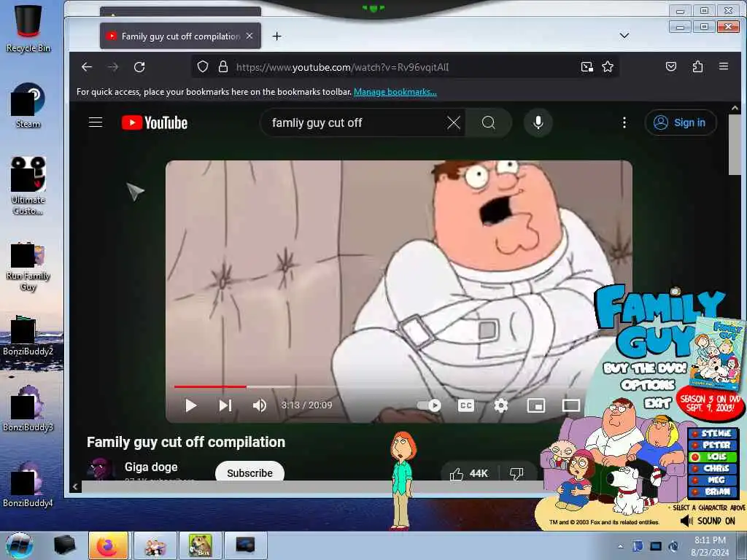747x560 pixels.
Task: Open YouTube settings three-dot menu
Action: [624, 122]
